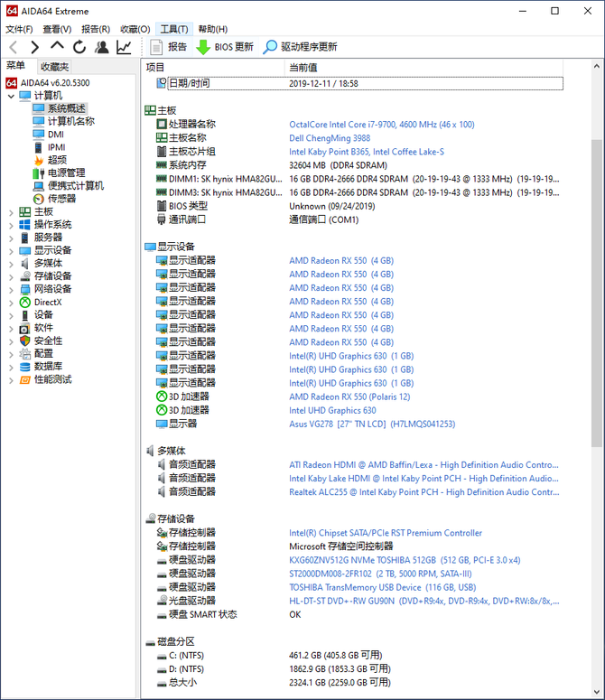
Task: Click the 报告 report toolbar button
Action: (x=168, y=47)
